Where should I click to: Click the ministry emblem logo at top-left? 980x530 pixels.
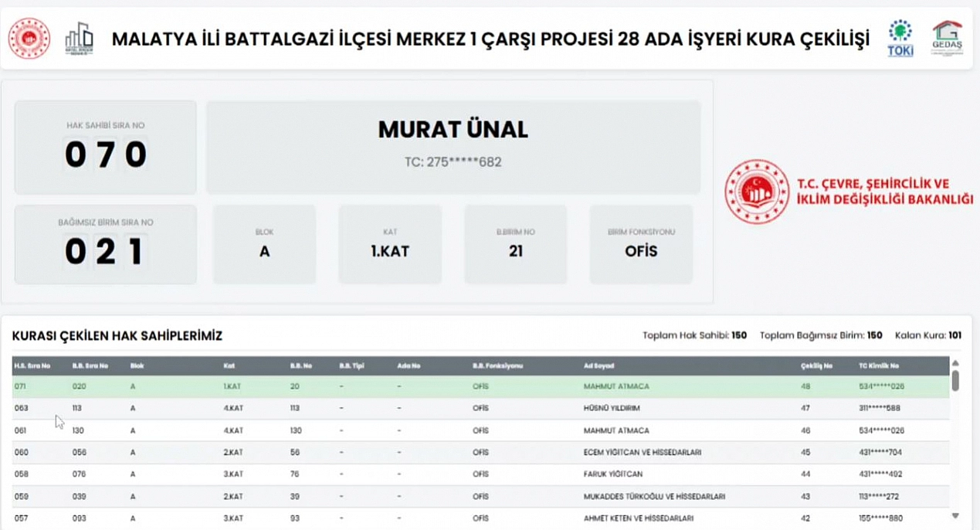point(29,39)
